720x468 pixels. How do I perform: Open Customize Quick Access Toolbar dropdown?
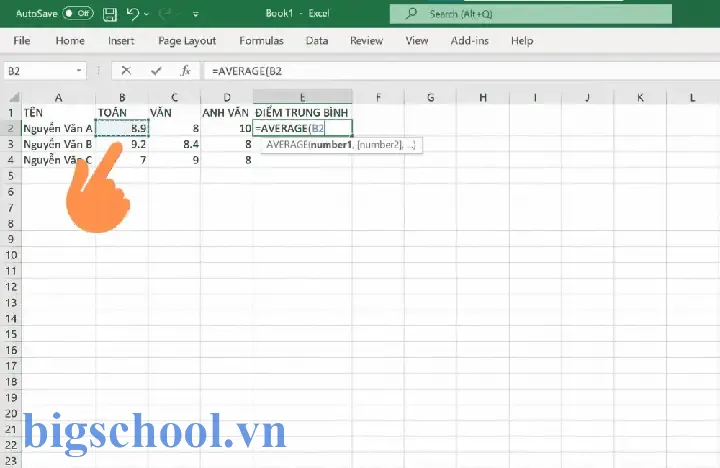pyautogui.click(x=196, y=15)
